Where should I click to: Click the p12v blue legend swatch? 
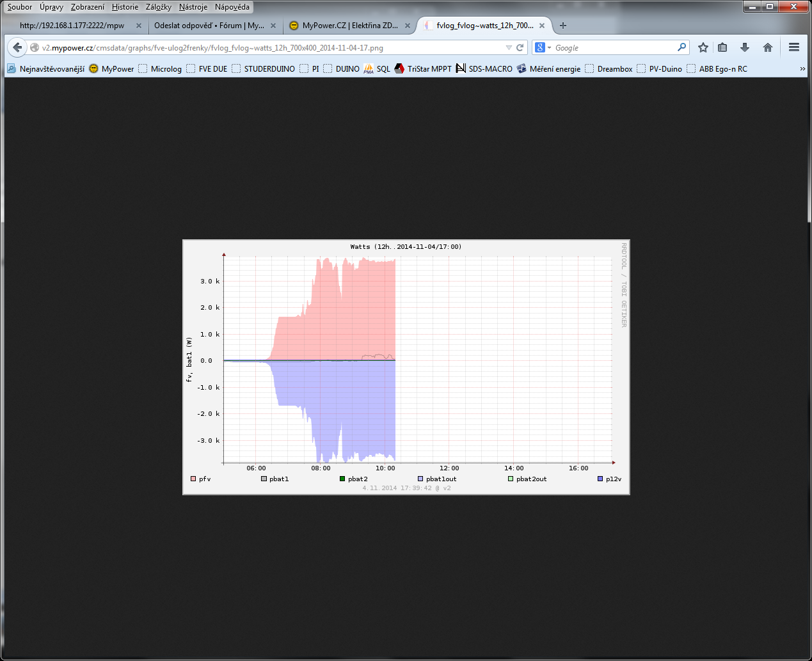[600, 479]
